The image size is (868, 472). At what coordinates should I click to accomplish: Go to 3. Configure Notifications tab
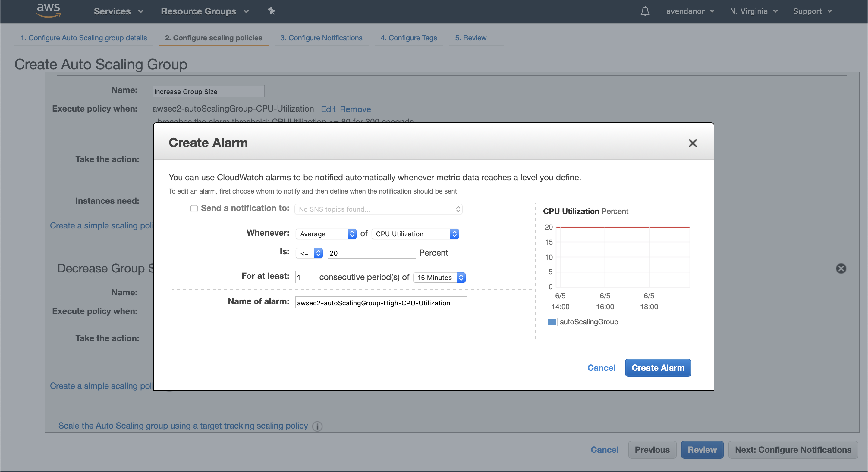[x=321, y=38]
